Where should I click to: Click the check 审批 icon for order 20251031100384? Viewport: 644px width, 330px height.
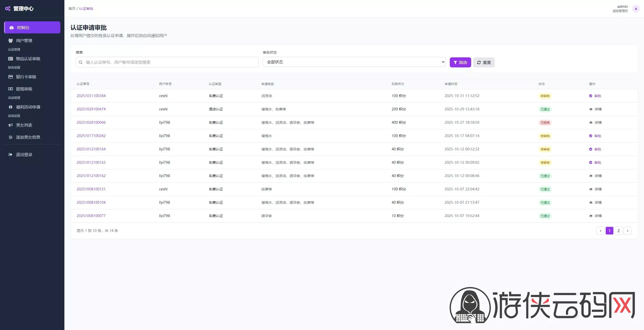pos(590,96)
